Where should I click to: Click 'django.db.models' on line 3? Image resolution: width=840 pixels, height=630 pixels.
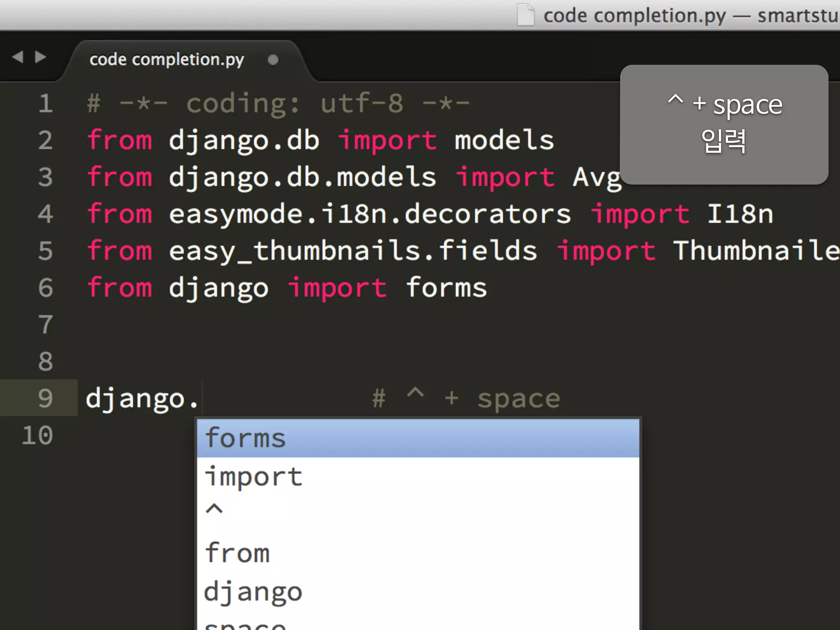[302, 178]
